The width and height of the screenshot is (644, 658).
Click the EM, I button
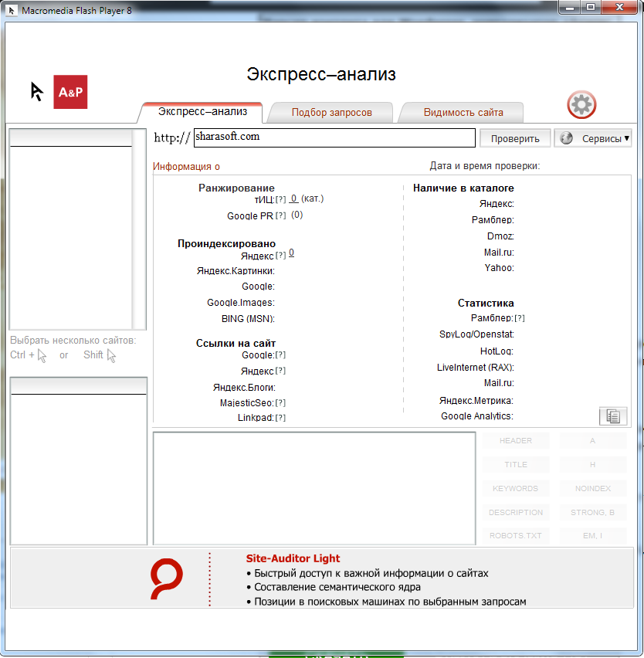(593, 536)
